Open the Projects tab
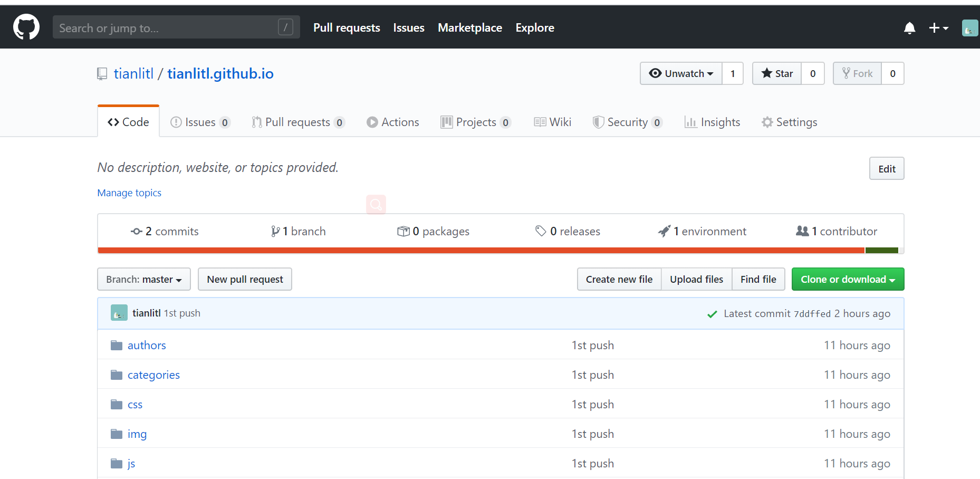 pyautogui.click(x=476, y=122)
